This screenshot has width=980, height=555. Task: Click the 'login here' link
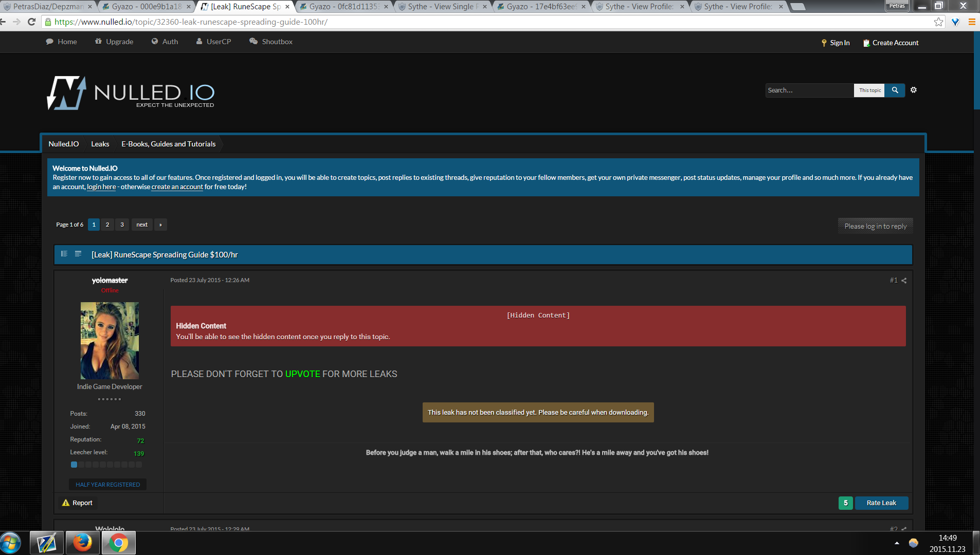coord(101,187)
